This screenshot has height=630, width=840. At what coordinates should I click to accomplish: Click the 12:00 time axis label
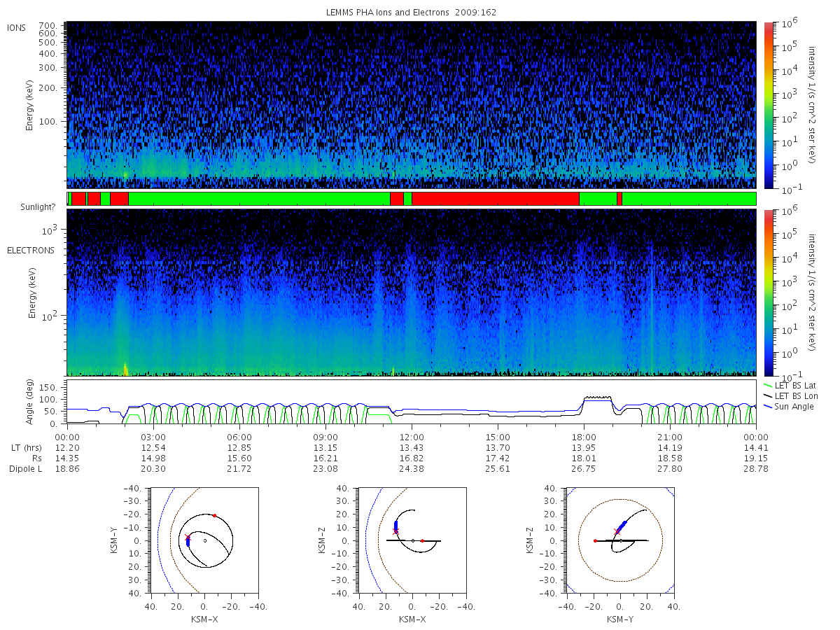(412, 436)
